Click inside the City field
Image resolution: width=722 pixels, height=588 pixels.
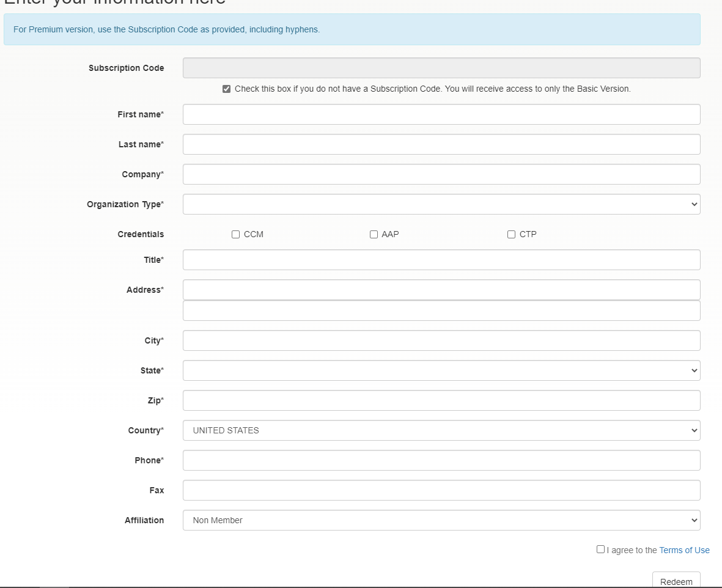441,340
